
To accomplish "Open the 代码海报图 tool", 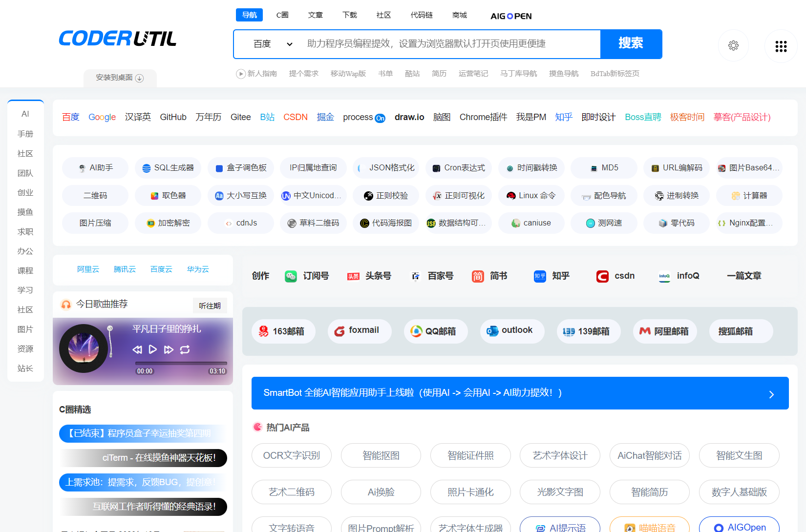I will (386, 223).
